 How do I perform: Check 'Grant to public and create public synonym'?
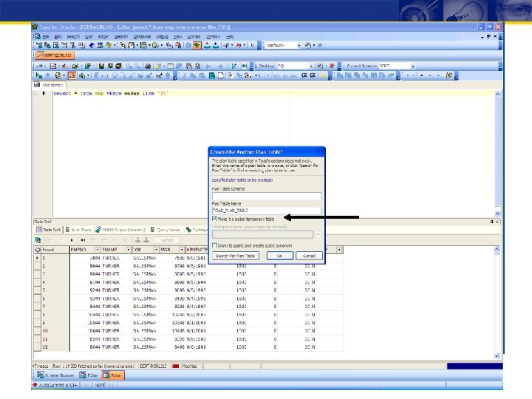tap(214, 245)
